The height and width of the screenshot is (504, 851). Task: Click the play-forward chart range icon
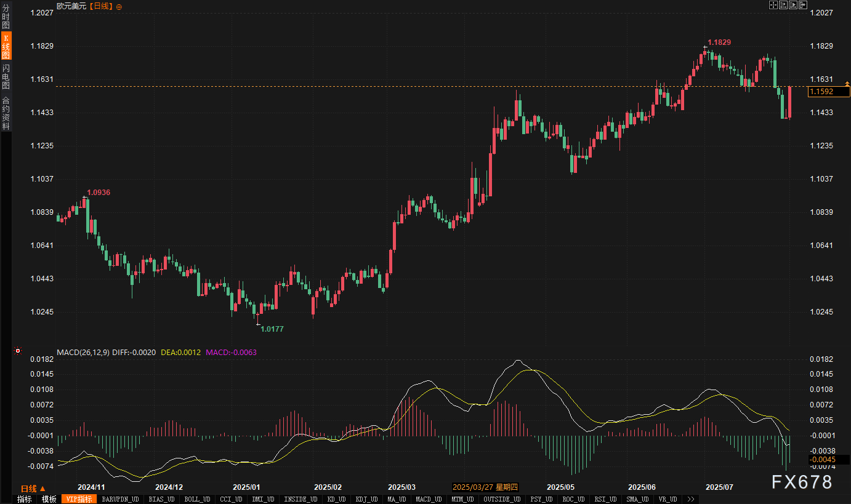pyautogui.click(x=793, y=5)
